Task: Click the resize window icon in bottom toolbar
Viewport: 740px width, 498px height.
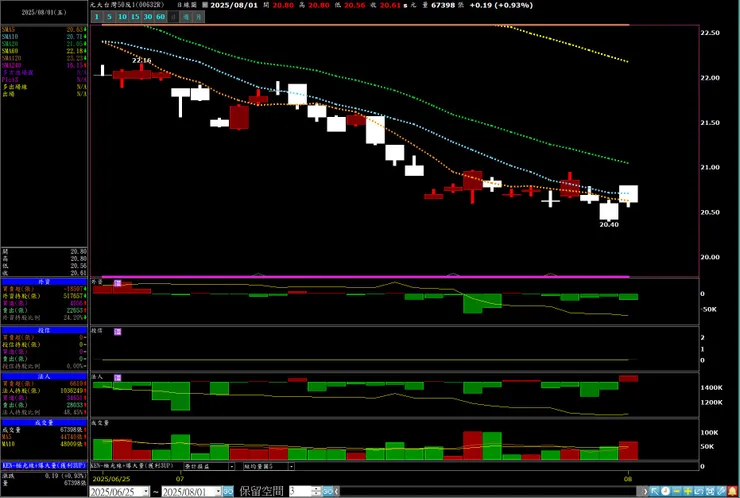Action: 699,492
